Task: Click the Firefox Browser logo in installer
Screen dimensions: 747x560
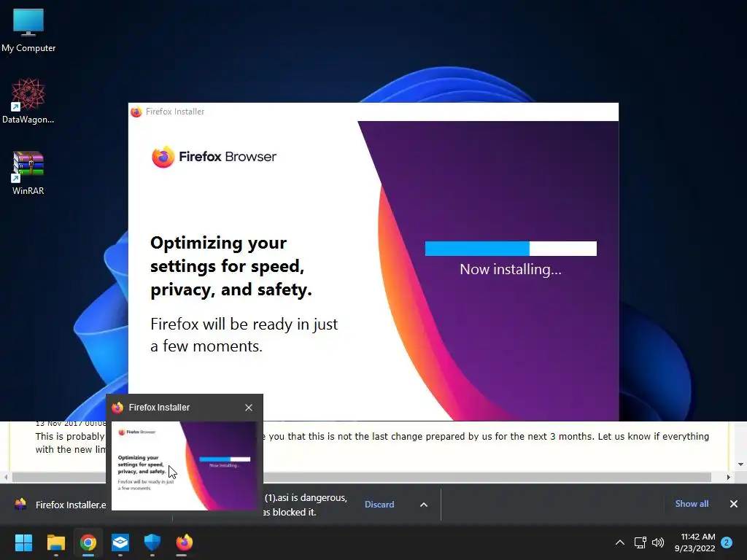Action: pos(214,157)
